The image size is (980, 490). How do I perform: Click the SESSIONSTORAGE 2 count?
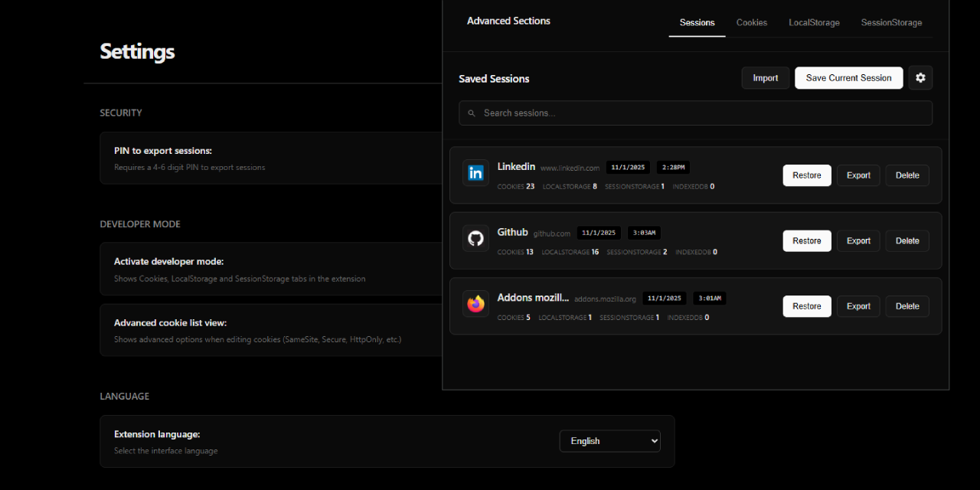pyautogui.click(x=637, y=252)
